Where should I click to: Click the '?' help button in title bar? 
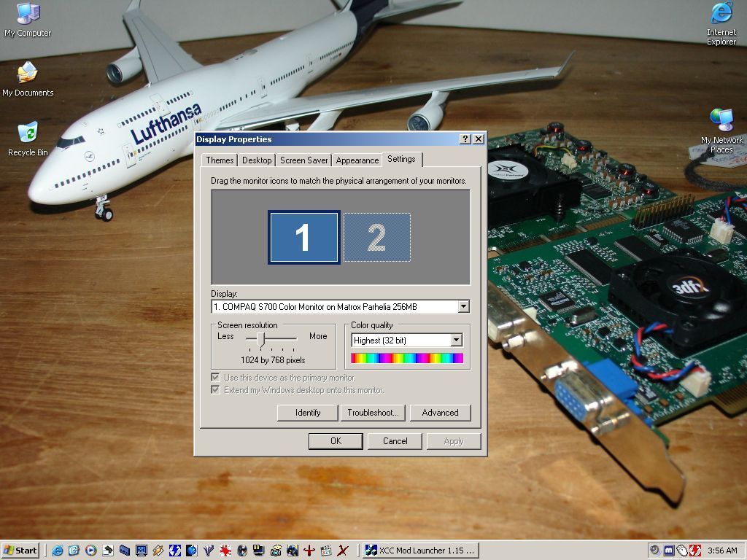(x=465, y=139)
